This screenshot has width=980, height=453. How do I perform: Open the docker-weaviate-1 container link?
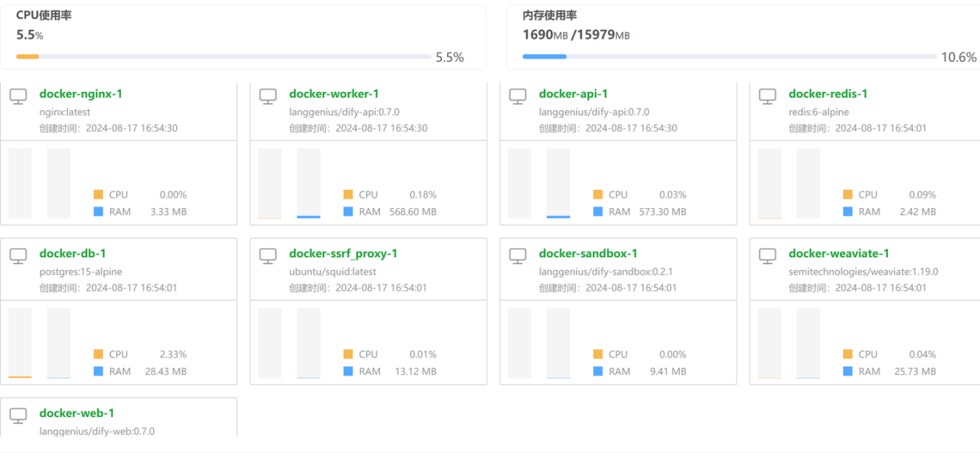(x=839, y=254)
